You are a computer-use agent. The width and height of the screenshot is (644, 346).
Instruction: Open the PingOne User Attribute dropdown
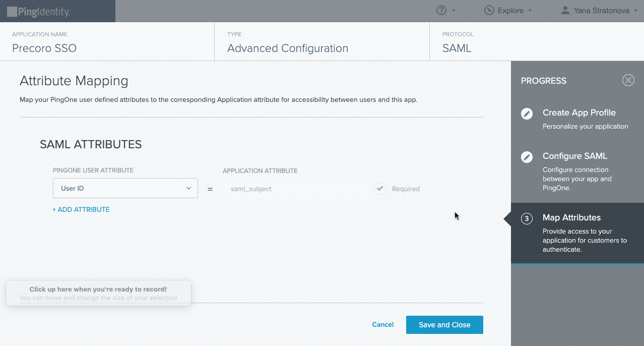(x=125, y=188)
